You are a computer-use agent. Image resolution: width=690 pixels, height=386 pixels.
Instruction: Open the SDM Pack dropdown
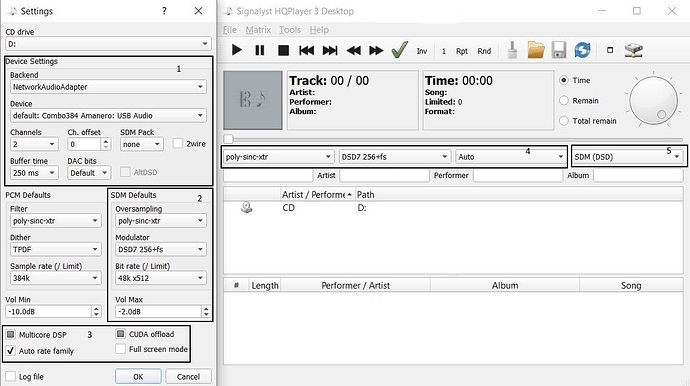coord(141,144)
